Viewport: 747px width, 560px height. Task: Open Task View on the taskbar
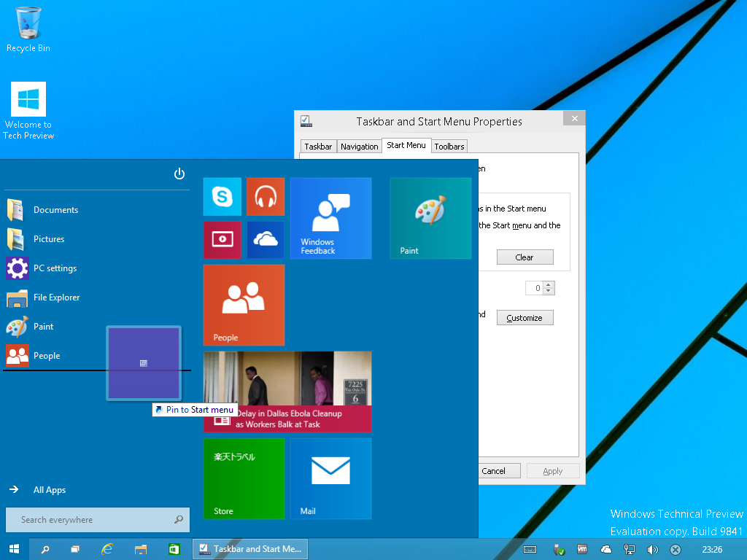[x=75, y=549]
